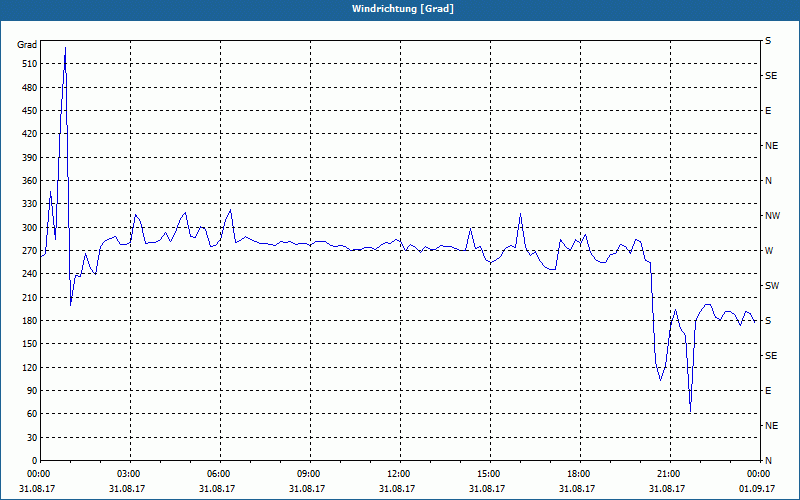The image size is (800, 500).
Task: Click the 21:00 time label
Action: [x=668, y=474]
